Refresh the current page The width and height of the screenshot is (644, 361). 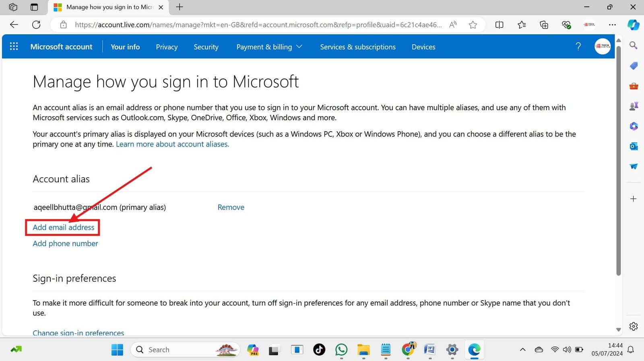tap(36, 25)
